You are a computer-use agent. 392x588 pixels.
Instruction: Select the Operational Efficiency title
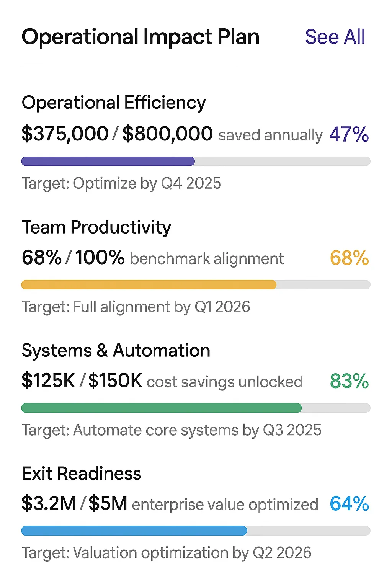[x=114, y=103]
